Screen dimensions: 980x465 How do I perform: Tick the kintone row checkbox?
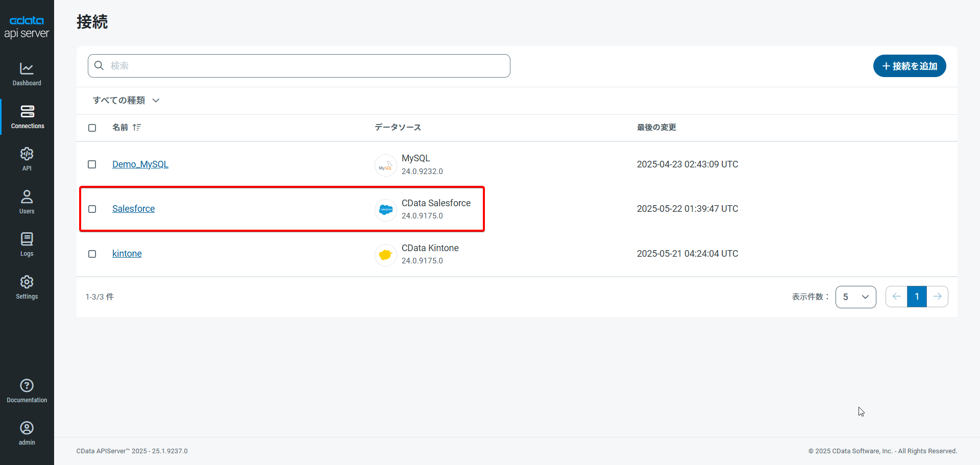(92, 254)
